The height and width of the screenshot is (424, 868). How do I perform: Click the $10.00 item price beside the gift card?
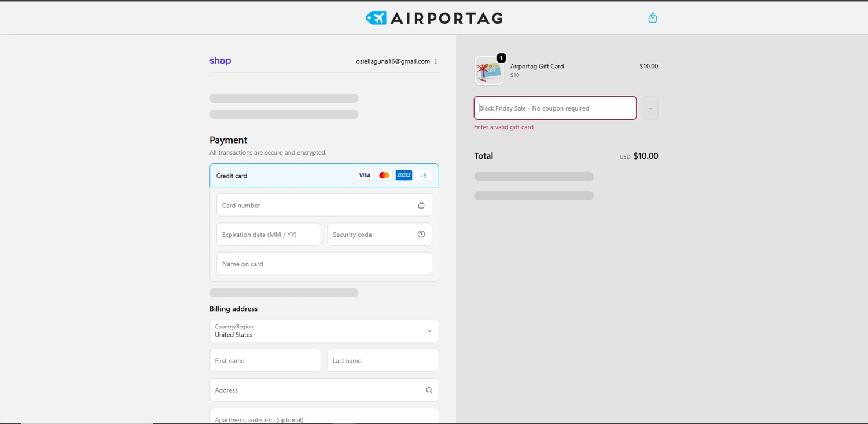click(x=649, y=66)
